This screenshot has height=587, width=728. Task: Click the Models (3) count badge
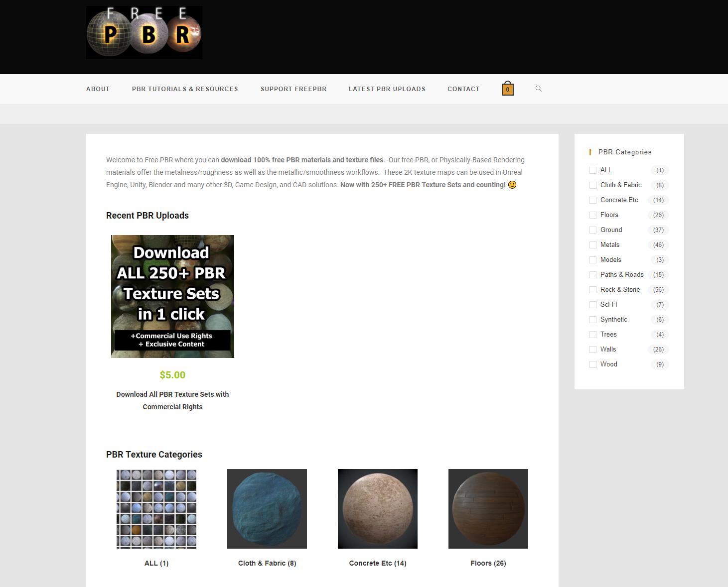click(x=660, y=260)
